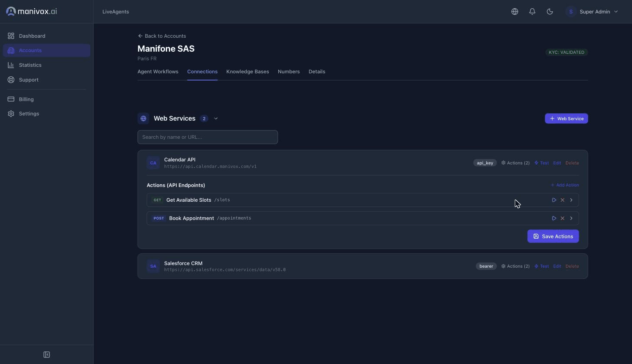Click Web Services globe icon
This screenshot has height=364, width=632.
pos(143,118)
